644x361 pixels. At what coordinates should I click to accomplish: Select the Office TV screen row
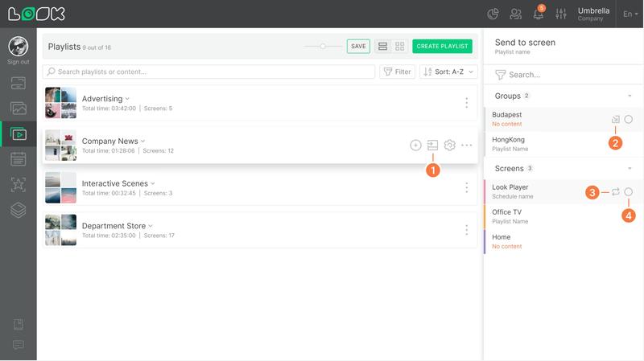click(x=563, y=216)
